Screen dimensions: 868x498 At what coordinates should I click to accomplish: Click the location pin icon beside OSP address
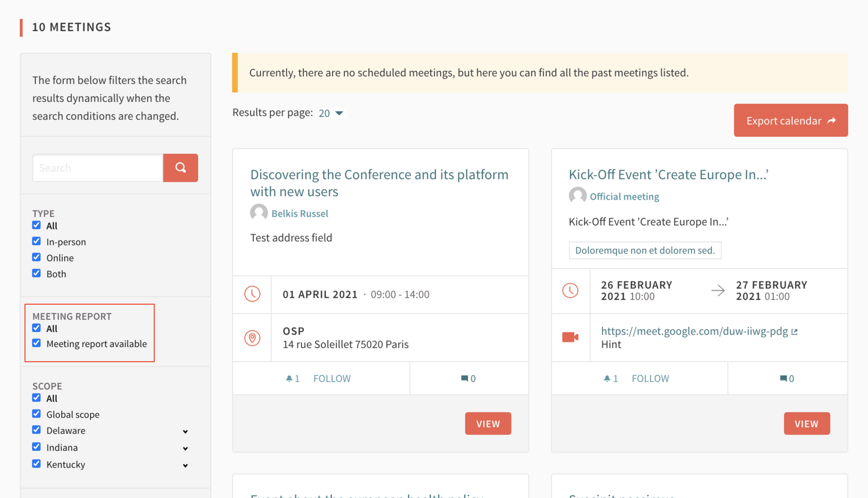click(x=252, y=338)
